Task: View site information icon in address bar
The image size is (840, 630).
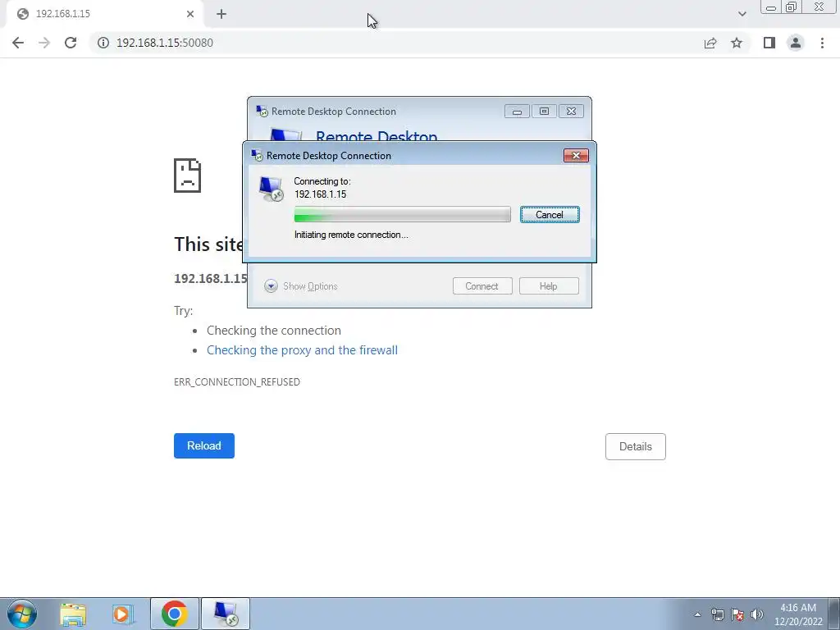Action: click(103, 43)
